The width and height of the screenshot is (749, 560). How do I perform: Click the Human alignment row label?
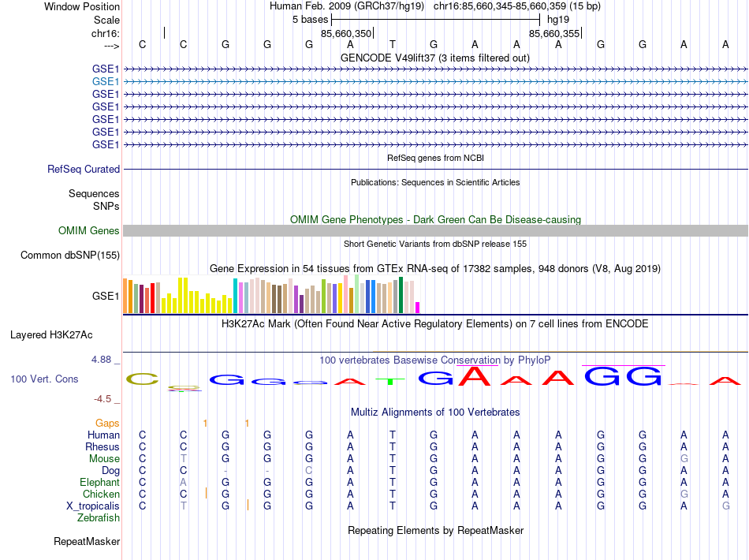[103, 435]
